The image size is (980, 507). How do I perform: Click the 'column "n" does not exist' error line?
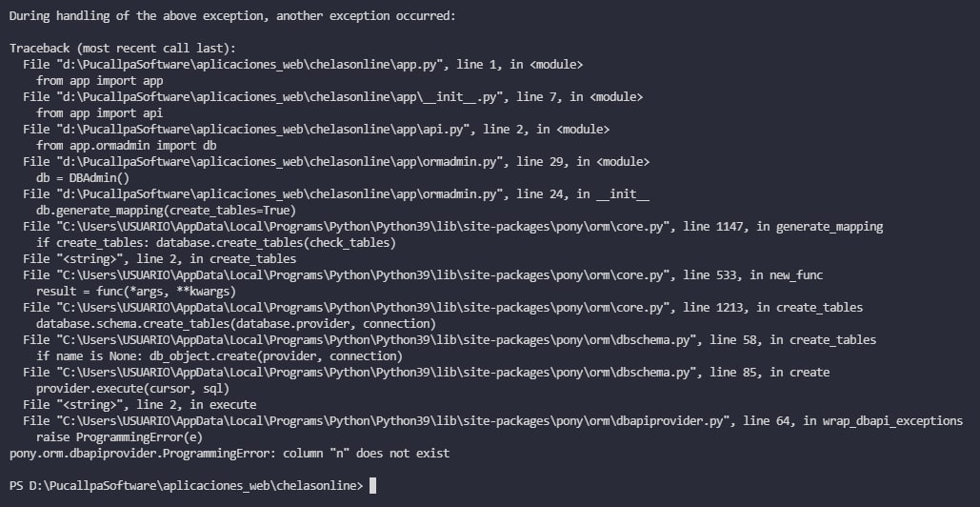(x=229, y=454)
